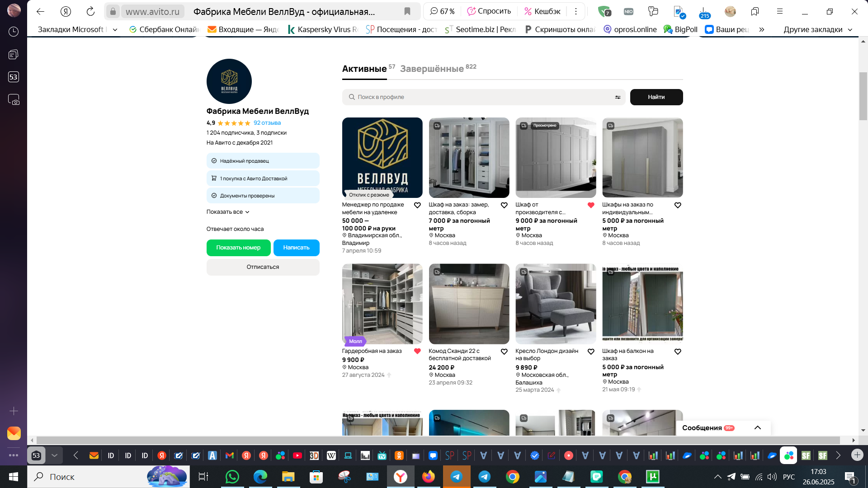
Task: Open Yandex Mail icon in sidebar
Action: coord(14,433)
